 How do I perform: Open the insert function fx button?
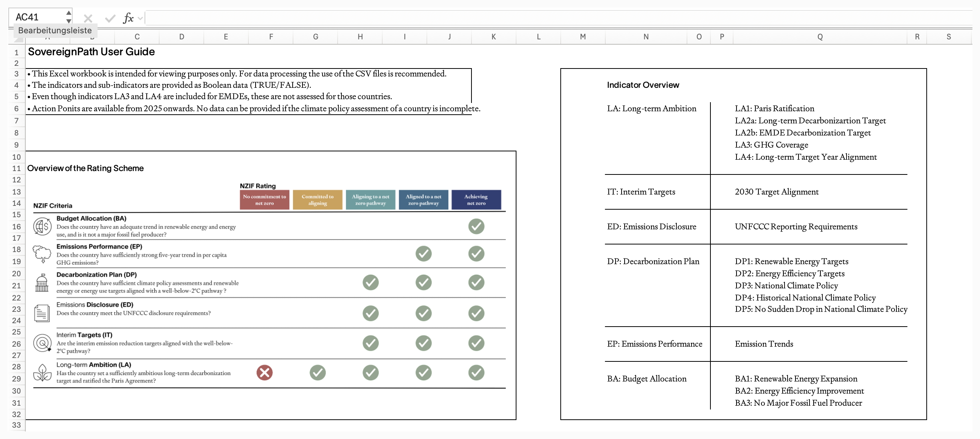pos(128,18)
